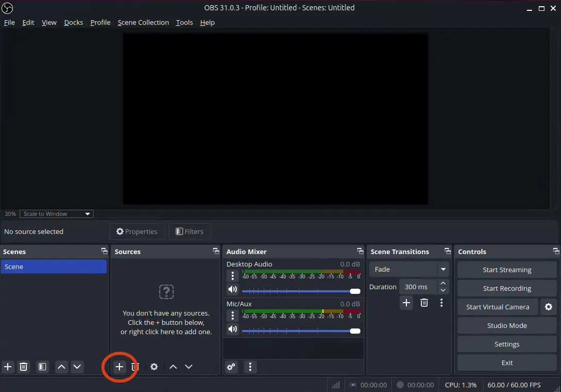The height and width of the screenshot is (392, 561).
Task: Open the Scale to Window dropdown
Action: [x=56, y=214]
